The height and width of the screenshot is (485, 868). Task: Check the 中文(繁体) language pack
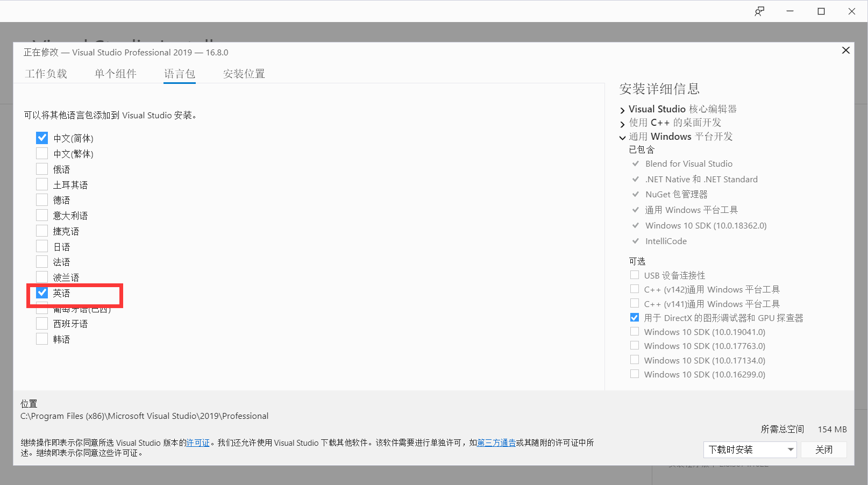(x=42, y=154)
